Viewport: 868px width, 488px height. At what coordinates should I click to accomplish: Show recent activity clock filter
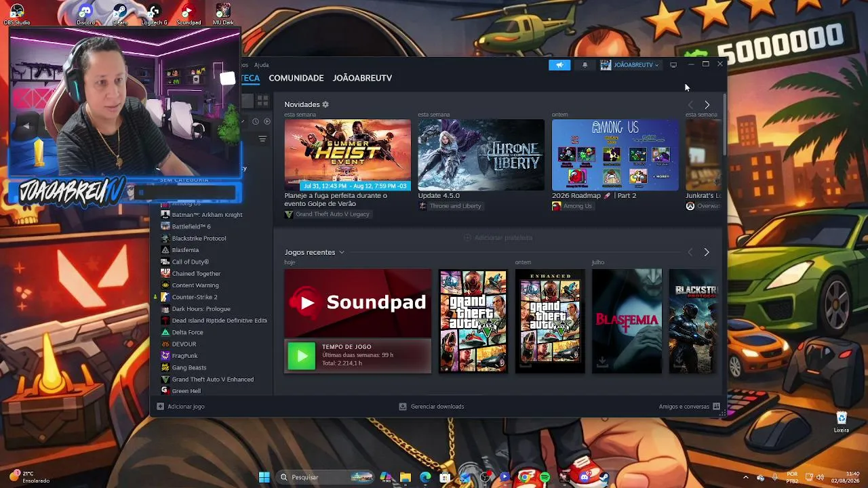point(256,121)
